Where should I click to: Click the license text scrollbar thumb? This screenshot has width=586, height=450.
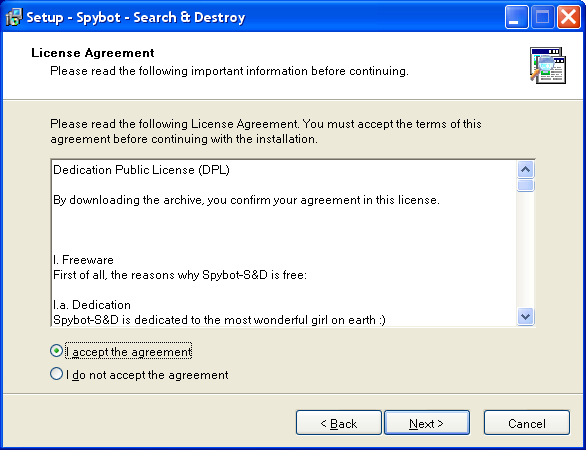(x=525, y=185)
